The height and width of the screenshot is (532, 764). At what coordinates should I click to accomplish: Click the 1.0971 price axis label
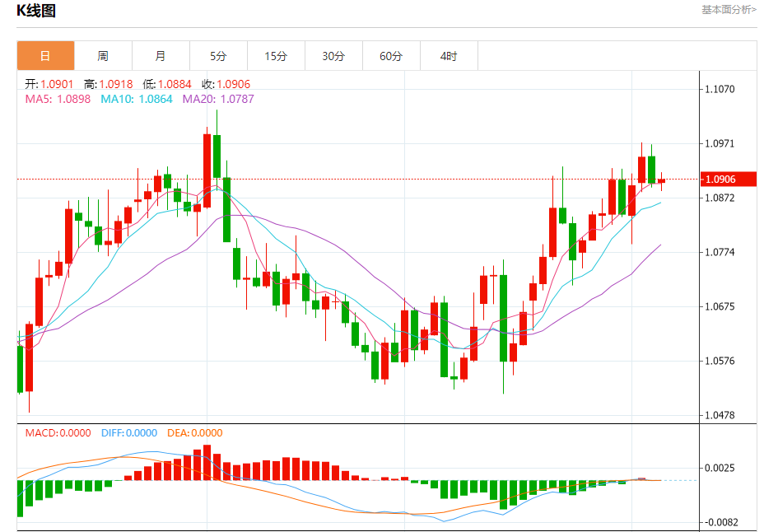(720, 144)
